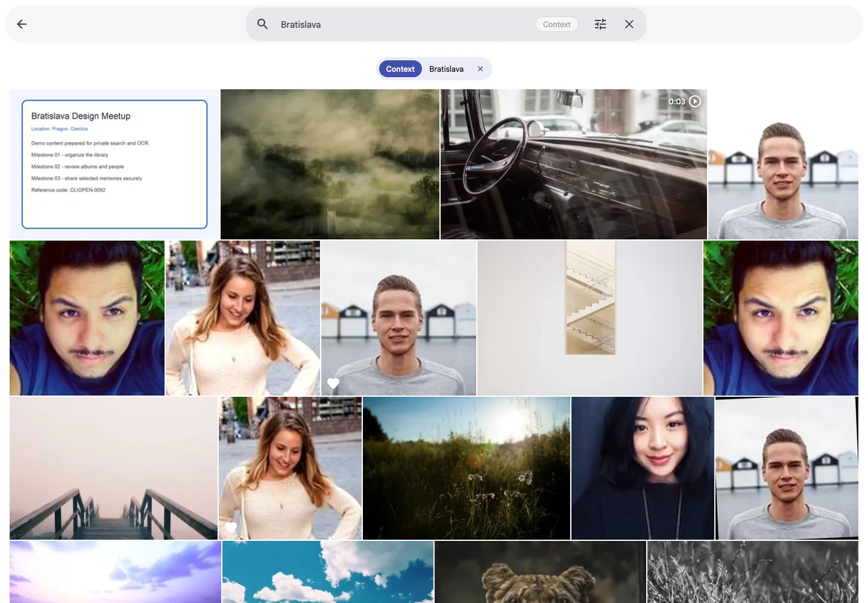Open the white staircase photo
This screenshot has width=868, height=603.
coord(590,318)
